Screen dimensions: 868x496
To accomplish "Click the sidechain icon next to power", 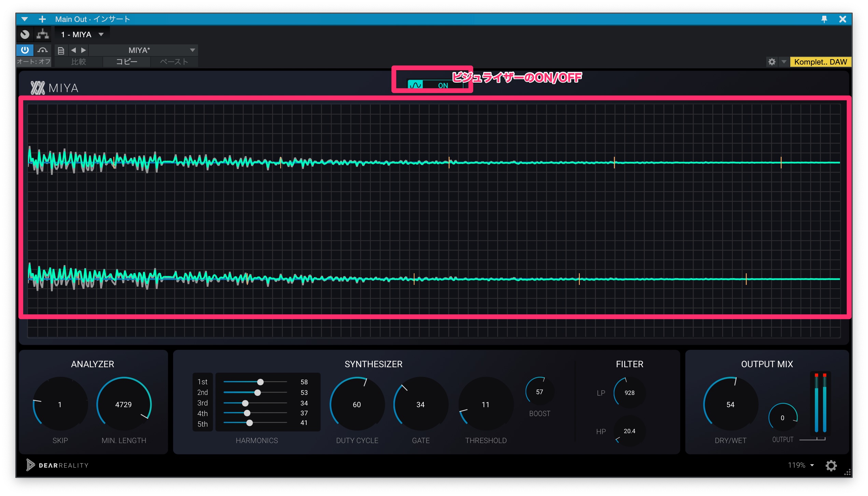I will pos(43,50).
